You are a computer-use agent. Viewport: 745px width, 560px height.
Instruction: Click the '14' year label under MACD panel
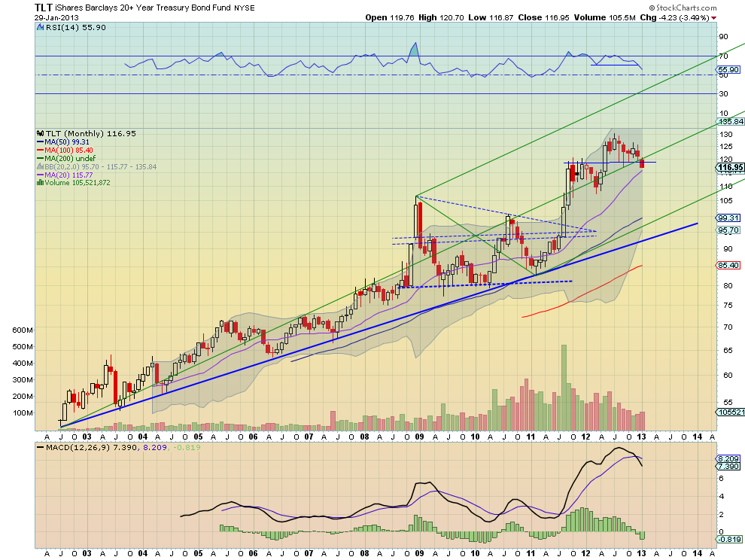click(697, 553)
